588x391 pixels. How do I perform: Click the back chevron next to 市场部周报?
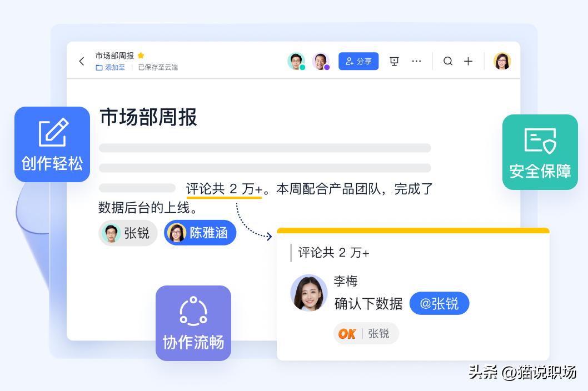click(82, 61)
